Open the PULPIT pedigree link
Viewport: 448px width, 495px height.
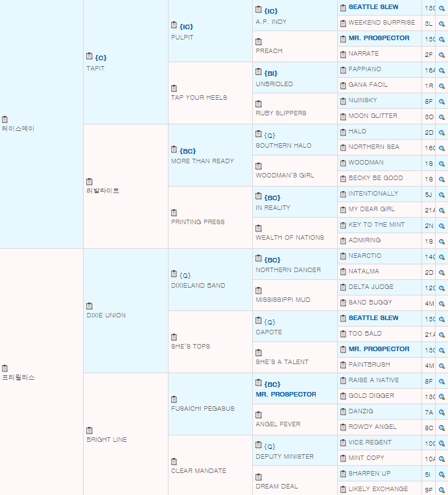pos(182,37)
